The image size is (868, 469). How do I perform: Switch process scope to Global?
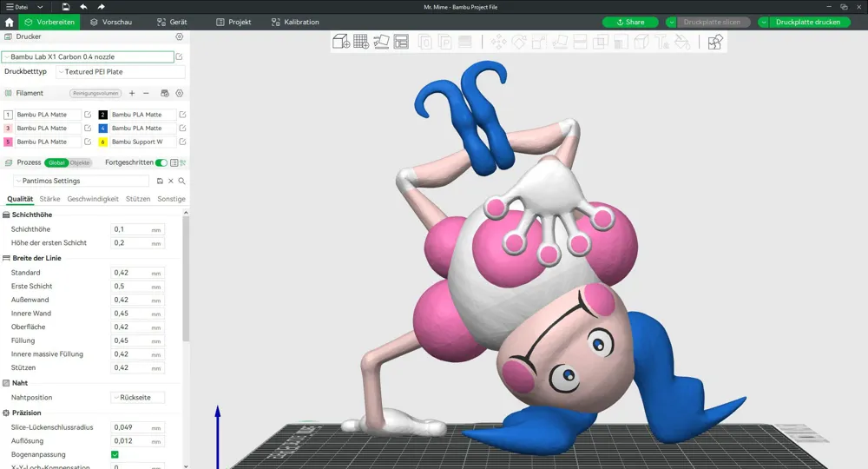[x=56, y=162]
